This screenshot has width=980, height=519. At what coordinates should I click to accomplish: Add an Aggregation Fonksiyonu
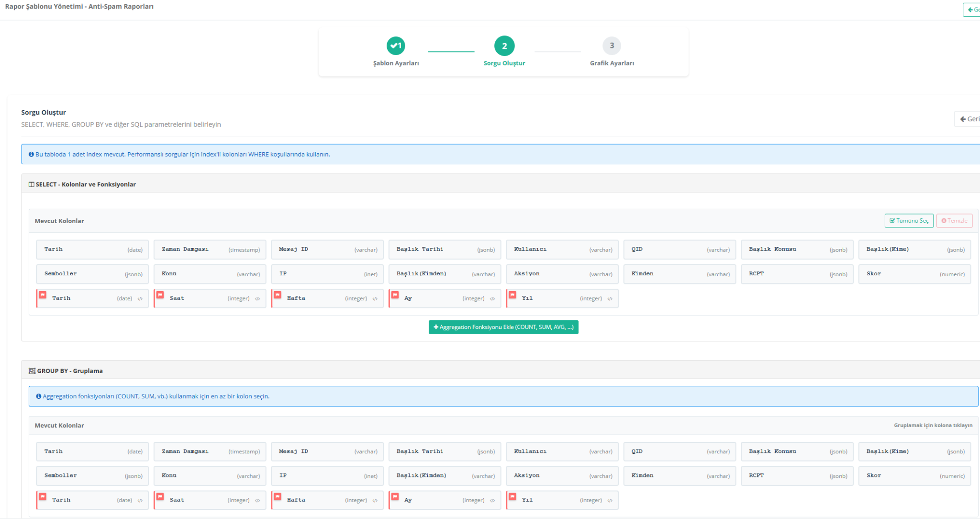pyautogui.click(x=503, y=327)
